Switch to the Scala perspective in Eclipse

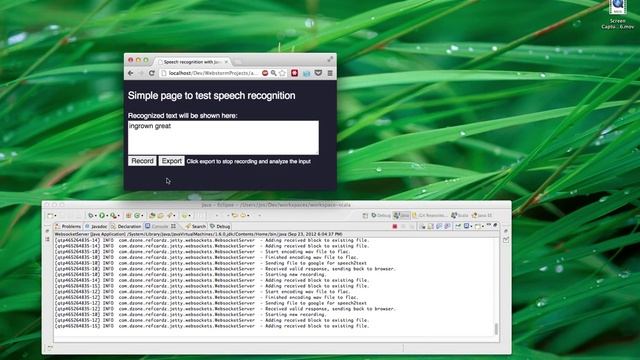tap(460, 216)
